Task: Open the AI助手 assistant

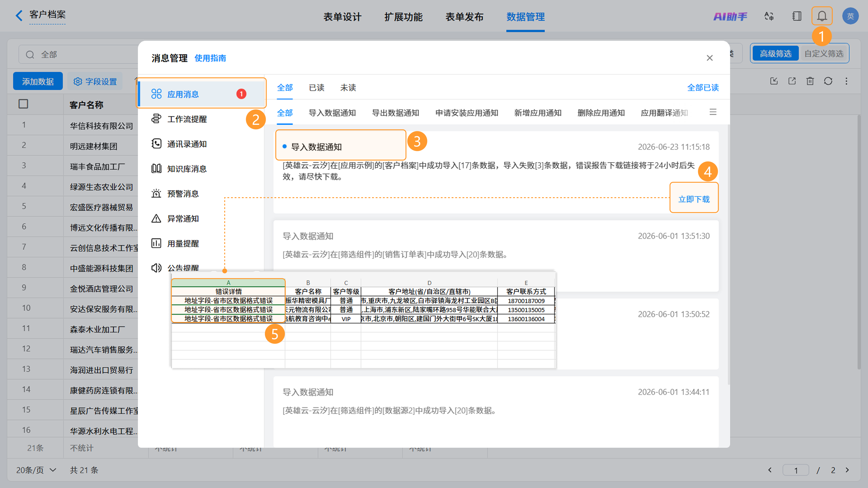Action: click(730, 16)
